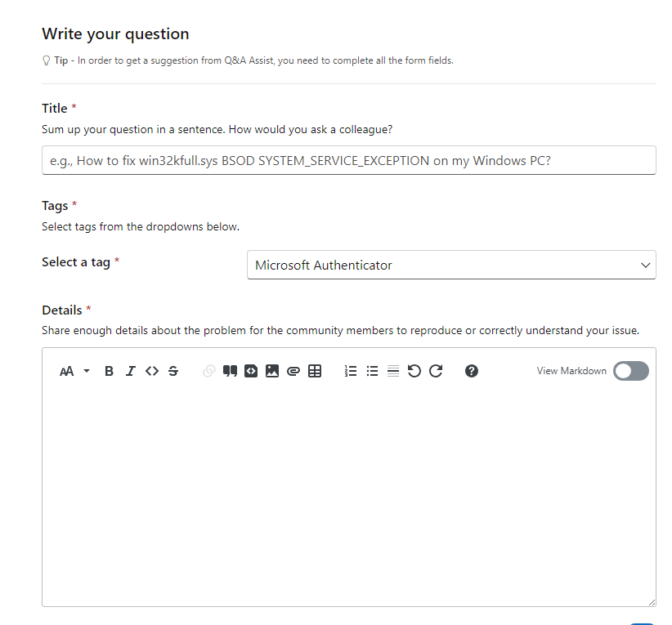The width and height of the screenshot is (672, 625).
Task: Click the editor resize handle corner
Action: click(652, 602)
